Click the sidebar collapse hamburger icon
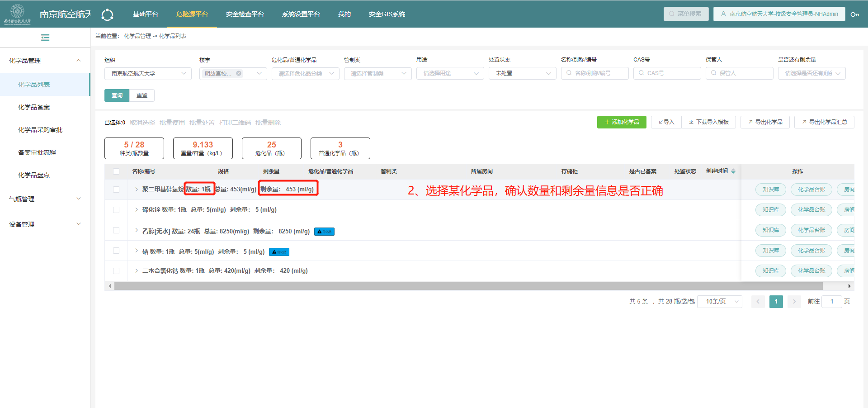The width and height of the screenshot is (868, 408). [x=45, y=38]
